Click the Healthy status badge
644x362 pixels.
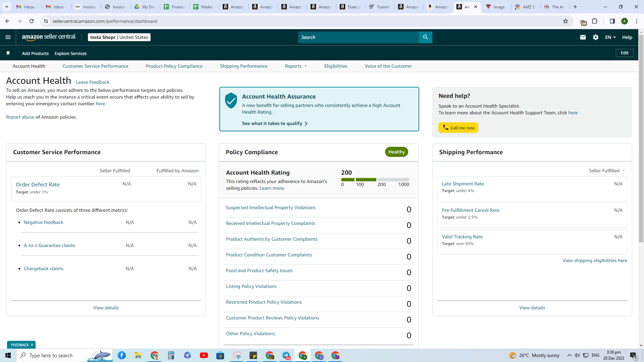[x=396, y=152]
